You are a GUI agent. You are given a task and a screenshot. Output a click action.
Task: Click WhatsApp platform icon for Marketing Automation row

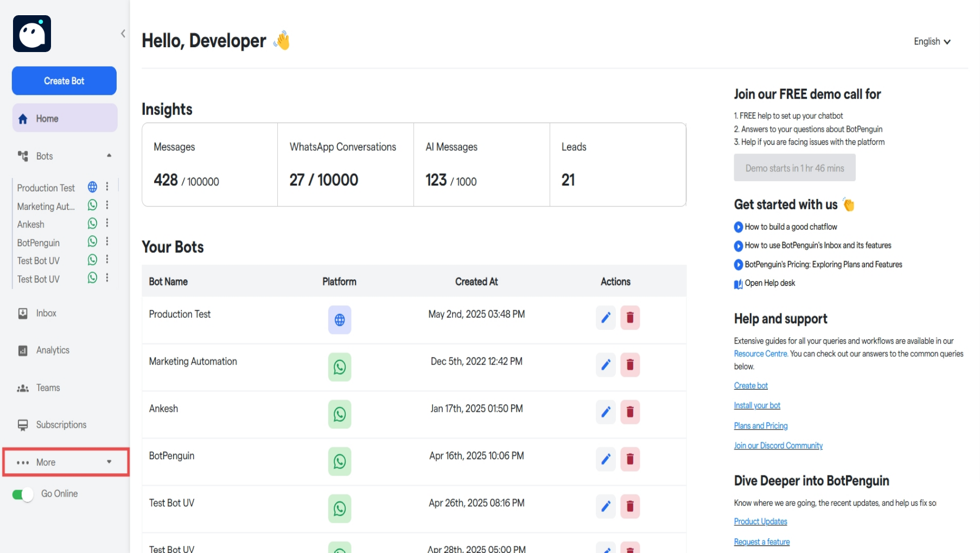click(x=340, y=367)
